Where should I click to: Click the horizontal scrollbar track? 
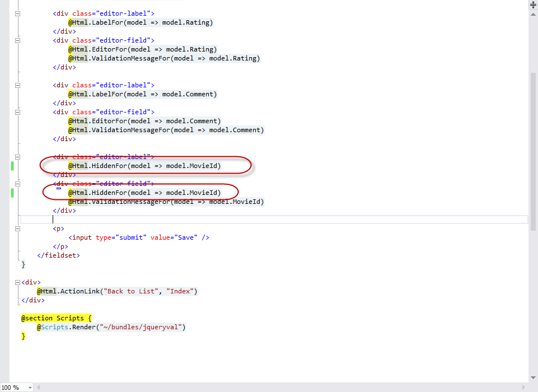[281, 388]
